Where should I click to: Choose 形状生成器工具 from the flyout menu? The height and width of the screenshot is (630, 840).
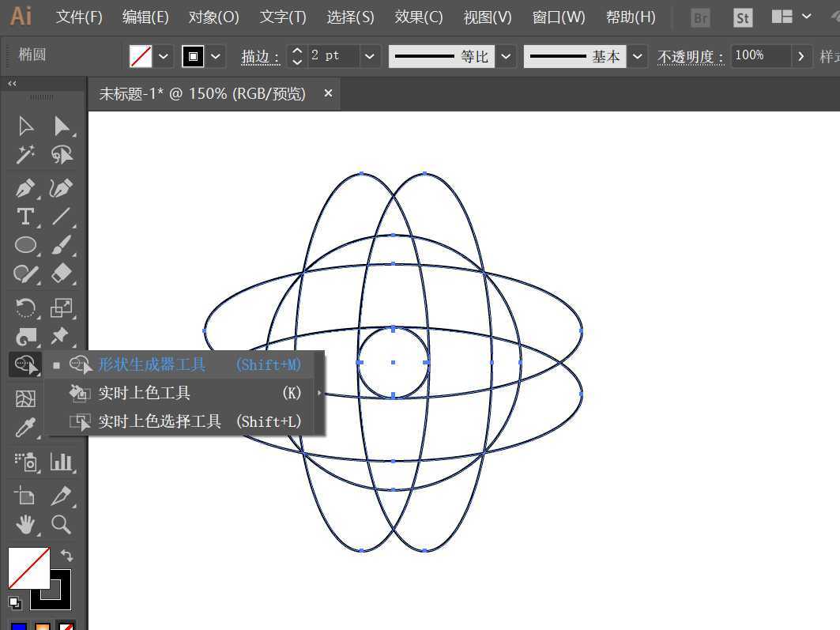pyautogui.click(x=150, y=364)
